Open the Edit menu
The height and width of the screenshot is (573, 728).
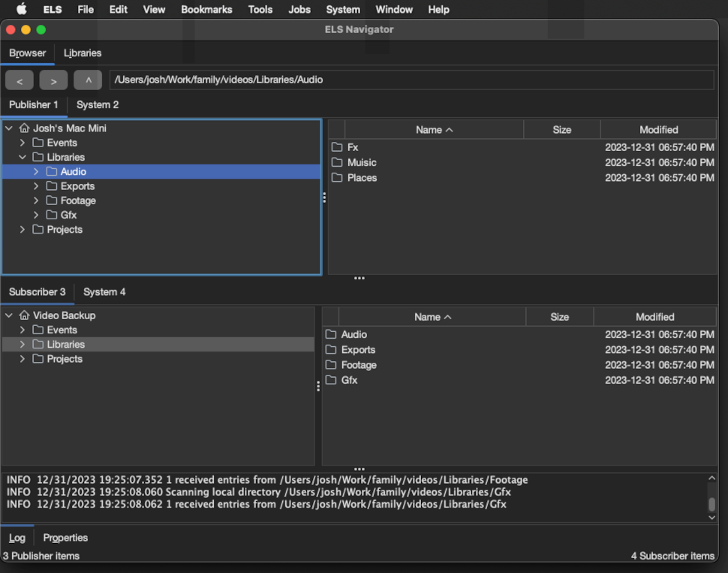click(x=119, y=9)
